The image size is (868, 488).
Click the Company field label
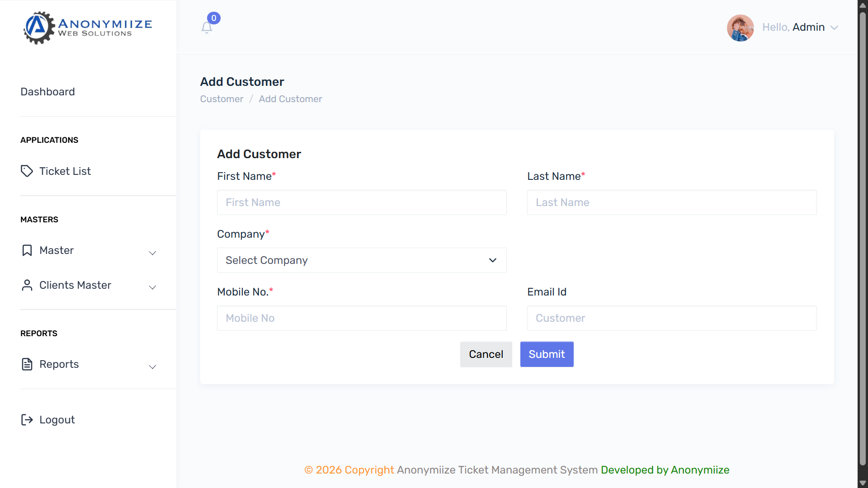coord(243,234)
